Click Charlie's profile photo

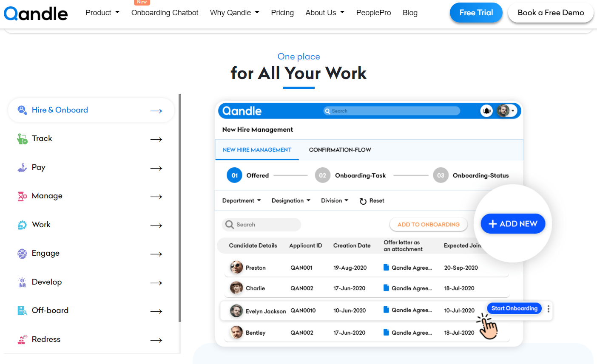pyautogui.click(x=236, y=288)
